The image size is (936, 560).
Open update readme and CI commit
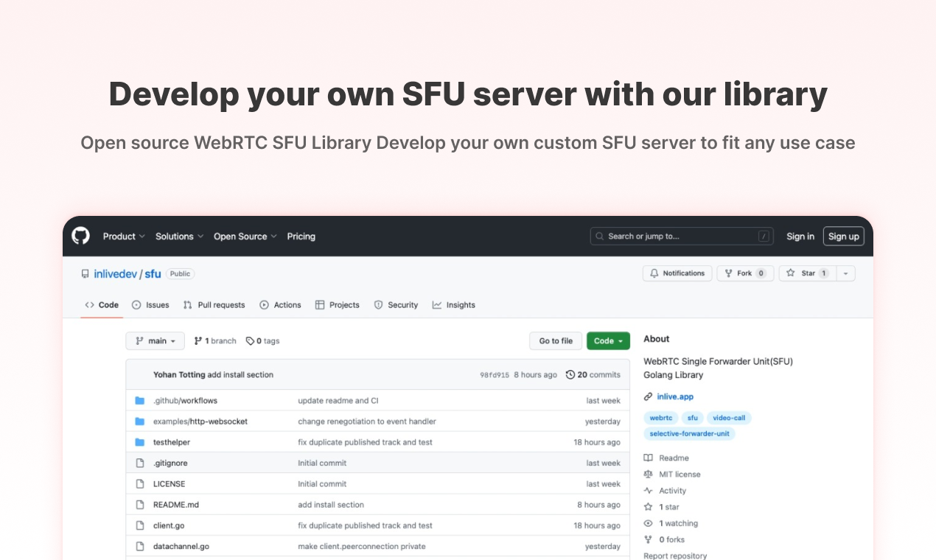coord(338,401)
